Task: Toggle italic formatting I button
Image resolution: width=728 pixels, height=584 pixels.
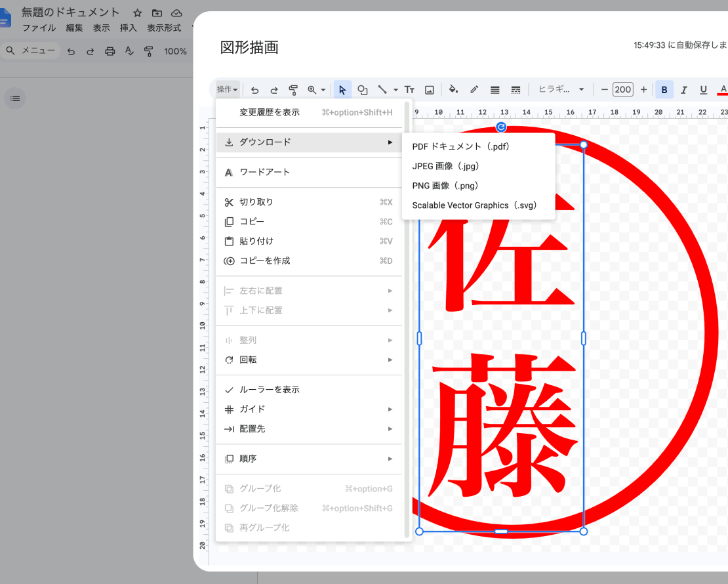Action: (x=684, y=90)
